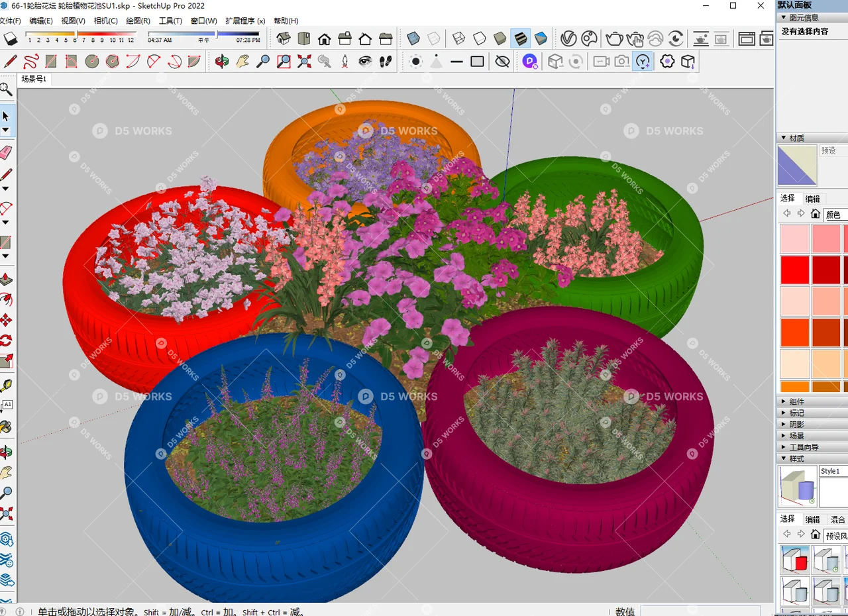The image size is (848, 616).
Task: Select the Eraser tool in the left toolbar
Action: pyautogui.click(x=7, y=151)
